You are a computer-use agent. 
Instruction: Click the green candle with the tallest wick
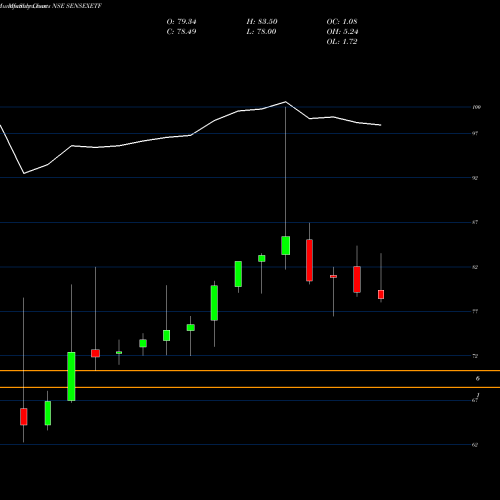[286, 245]
